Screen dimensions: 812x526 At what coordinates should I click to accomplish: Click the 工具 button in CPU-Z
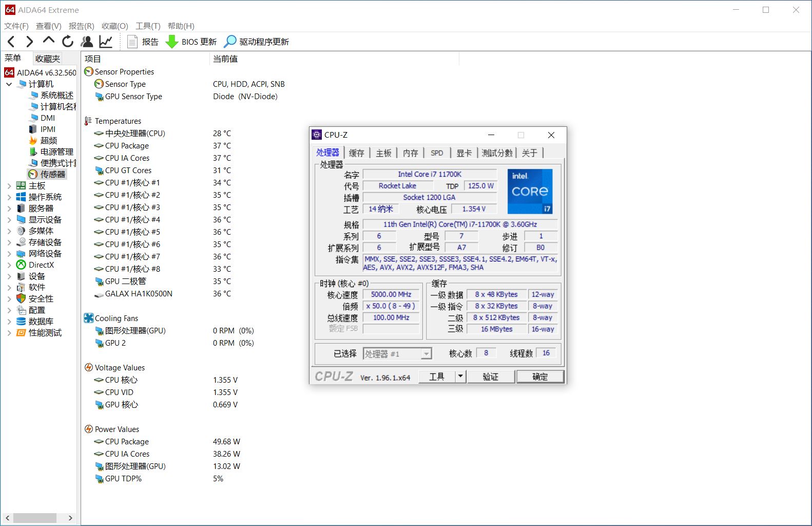click(437, 377)
